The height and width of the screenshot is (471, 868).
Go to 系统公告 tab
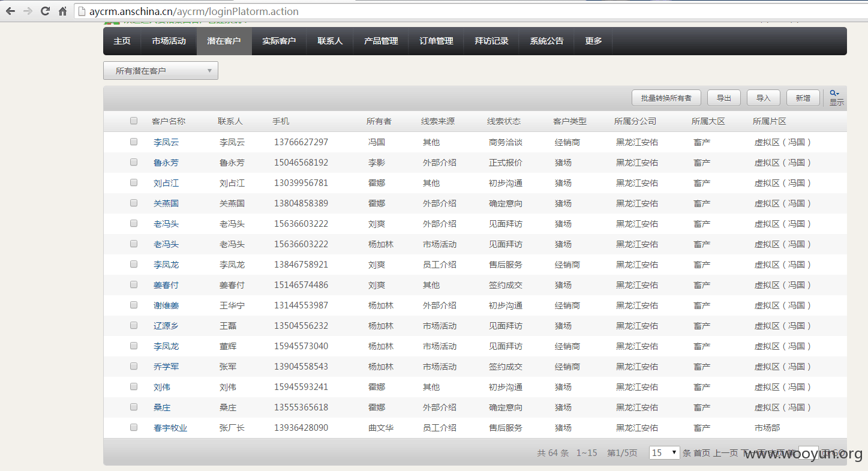point(547,41)
